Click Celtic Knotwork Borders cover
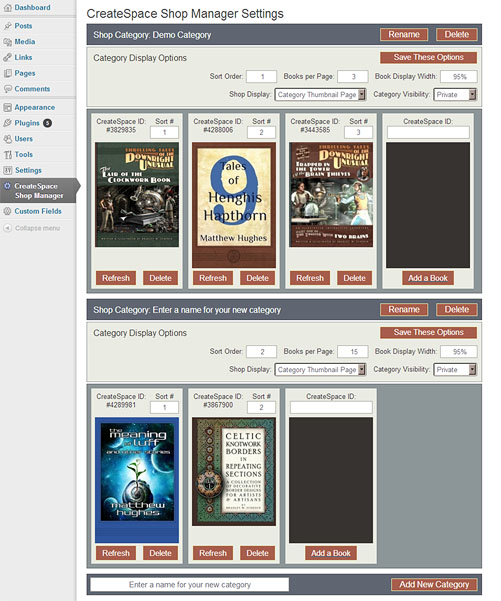This screenshot has height=601, width=501. [x=234, y=471]
